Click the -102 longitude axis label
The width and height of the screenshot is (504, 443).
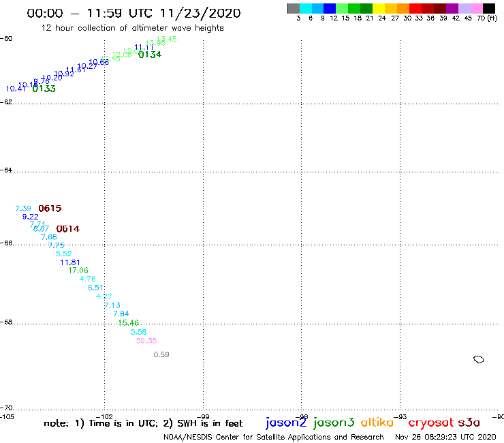pyautogui.click(x=104, y=417)
